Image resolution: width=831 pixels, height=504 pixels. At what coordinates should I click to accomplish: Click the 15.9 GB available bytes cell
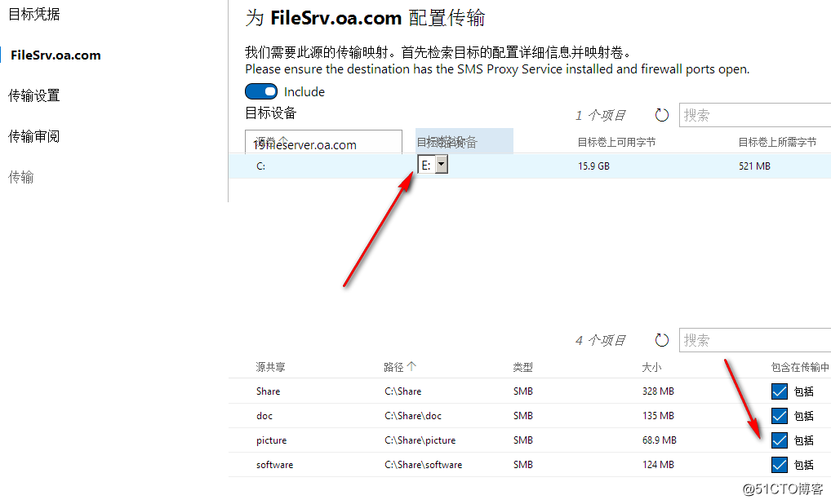pos(593,166)
